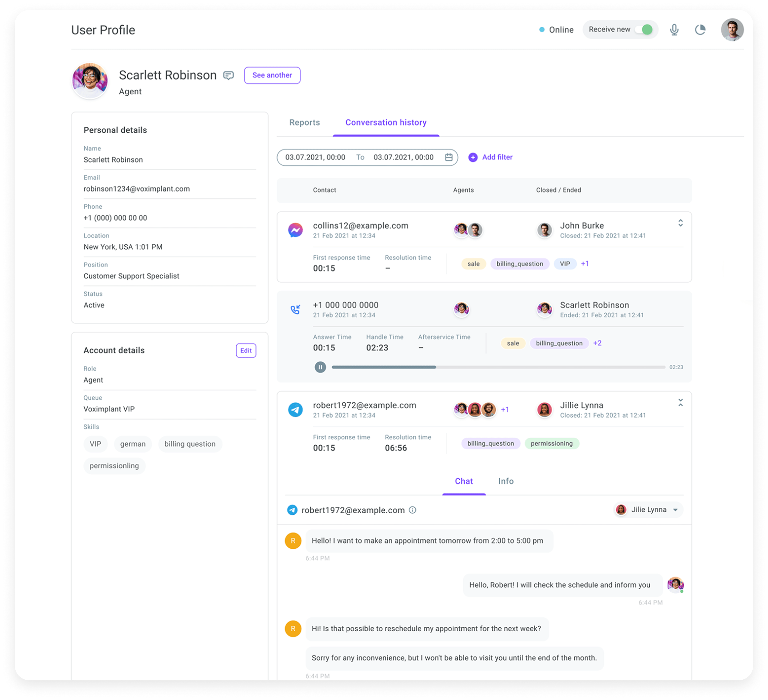
Task: Open the current user avatar in header
Action: click(732, 30)
